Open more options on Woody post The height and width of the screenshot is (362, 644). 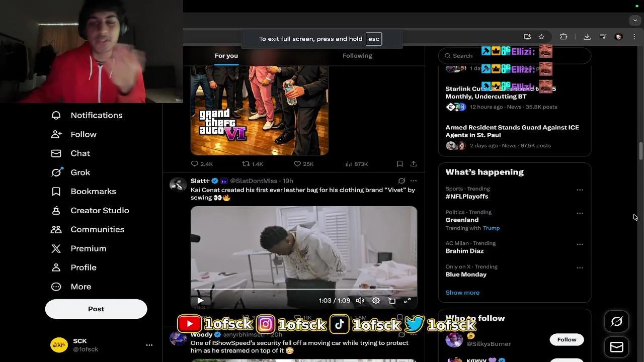pyautogui.click(x=414, y=335)
